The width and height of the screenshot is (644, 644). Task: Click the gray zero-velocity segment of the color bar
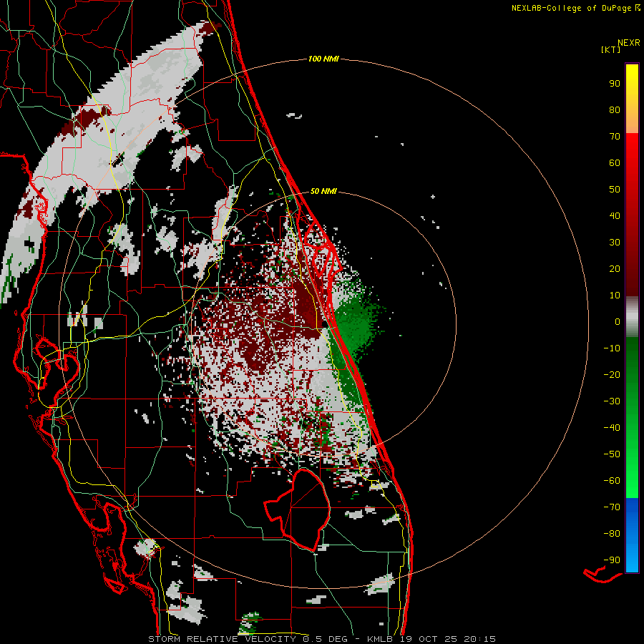632,317
